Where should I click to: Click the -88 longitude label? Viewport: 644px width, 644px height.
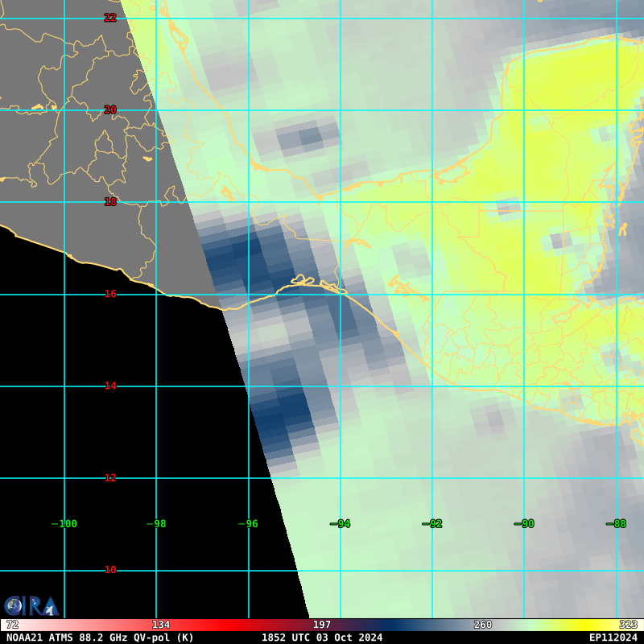[x=616, y=524]
